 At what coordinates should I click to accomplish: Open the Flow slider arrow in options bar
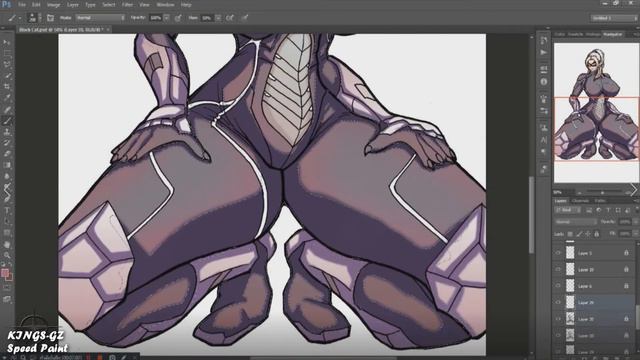click(218, 18)
